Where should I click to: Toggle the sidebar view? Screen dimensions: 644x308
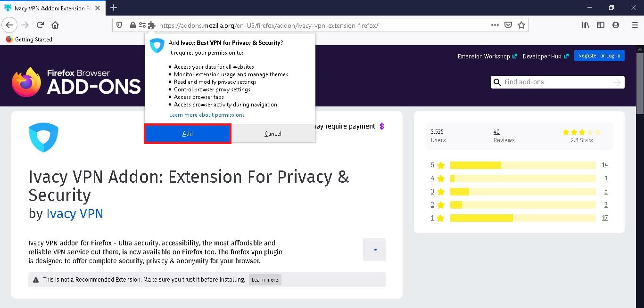tap(601, 25)
